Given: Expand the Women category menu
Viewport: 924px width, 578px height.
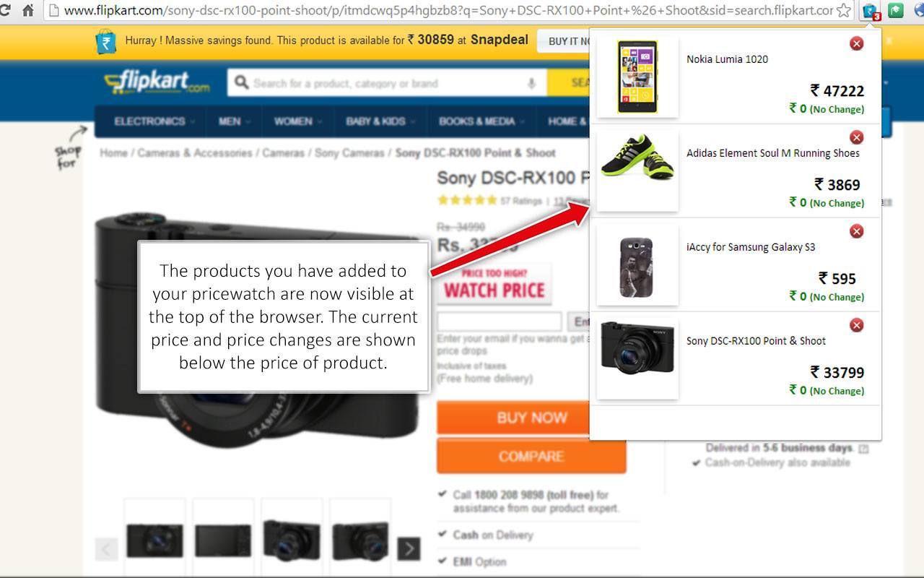Looking at the screenshot, I should [297, 121].
